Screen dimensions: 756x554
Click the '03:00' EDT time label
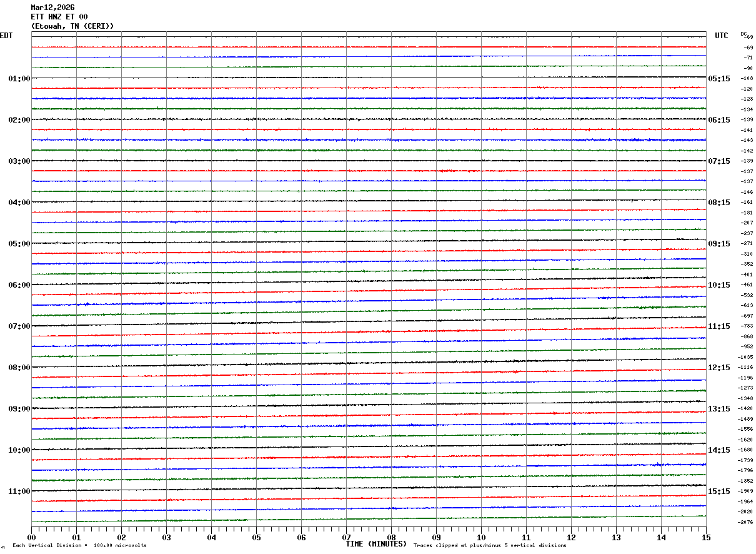pos(19,161)
